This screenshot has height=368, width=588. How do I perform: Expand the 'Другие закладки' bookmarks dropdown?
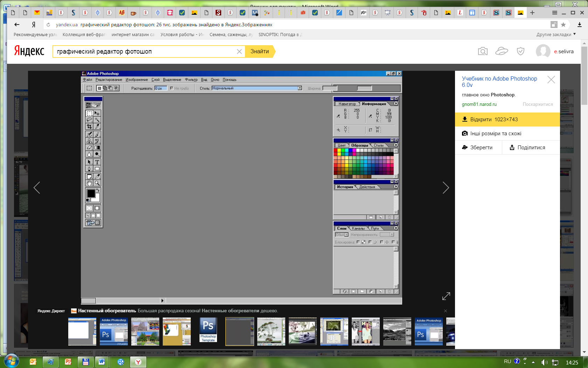tap(556, 34)
